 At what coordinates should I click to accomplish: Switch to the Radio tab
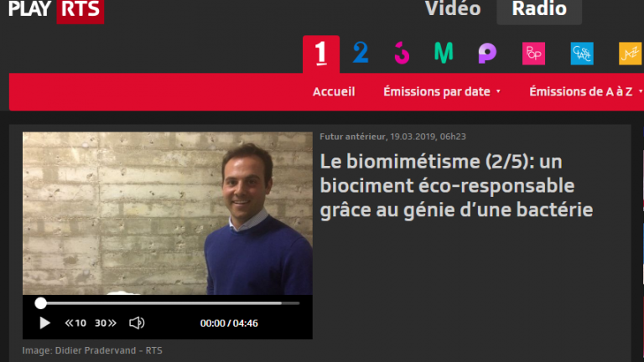point(539,10)
